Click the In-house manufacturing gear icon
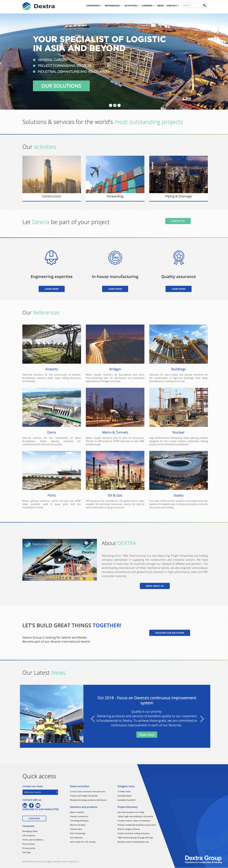Screen dimensions: 228x868 (x=115, y=257)
